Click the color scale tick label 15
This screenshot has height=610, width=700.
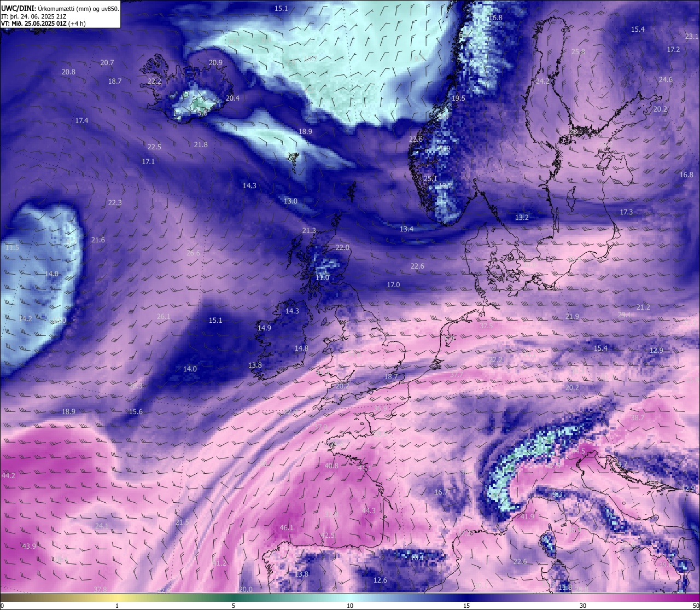pyautogui.click(x=466, y=606)
